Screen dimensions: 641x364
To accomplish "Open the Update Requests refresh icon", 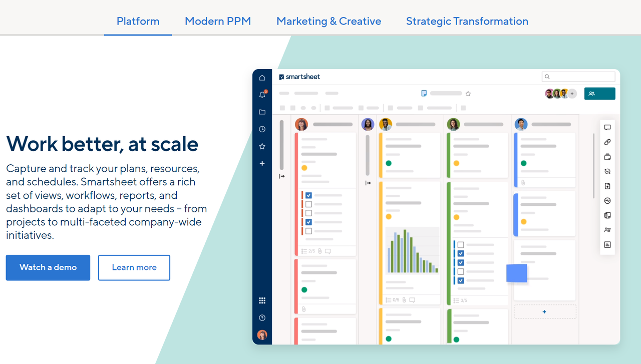I will click(607, 171).
